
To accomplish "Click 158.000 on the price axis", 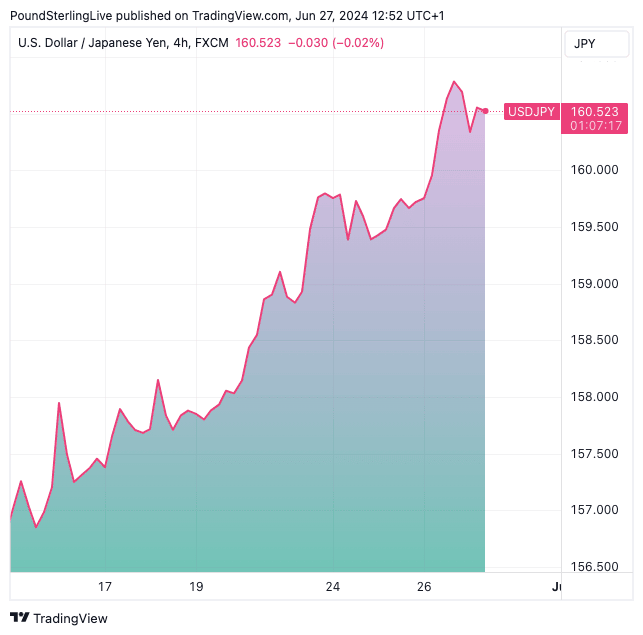I will click(x=594, y=397).
